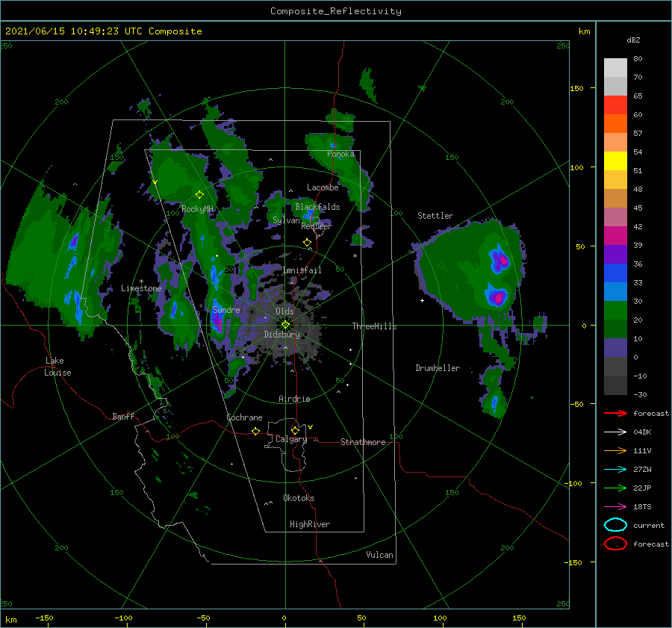Screen dimensions: 672x628
Task: Click the cyan current ellipse legend icon
Action: click(x=615, y=525)
